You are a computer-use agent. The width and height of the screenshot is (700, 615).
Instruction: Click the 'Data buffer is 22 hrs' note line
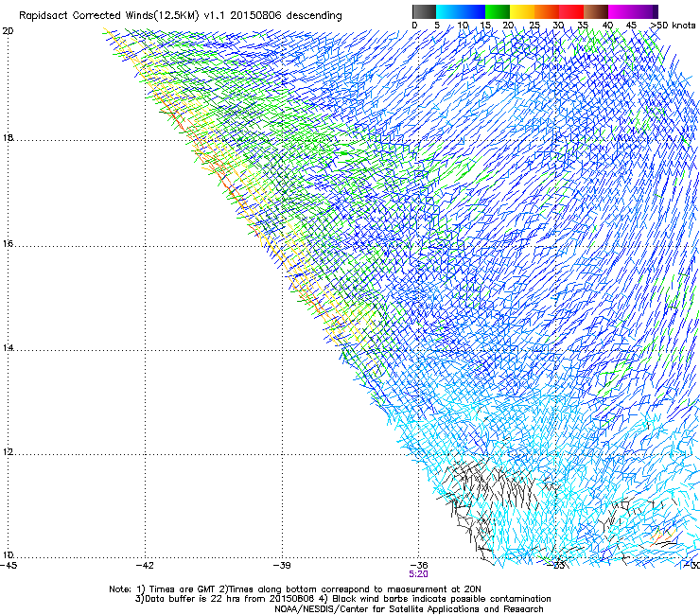(342, 599)
